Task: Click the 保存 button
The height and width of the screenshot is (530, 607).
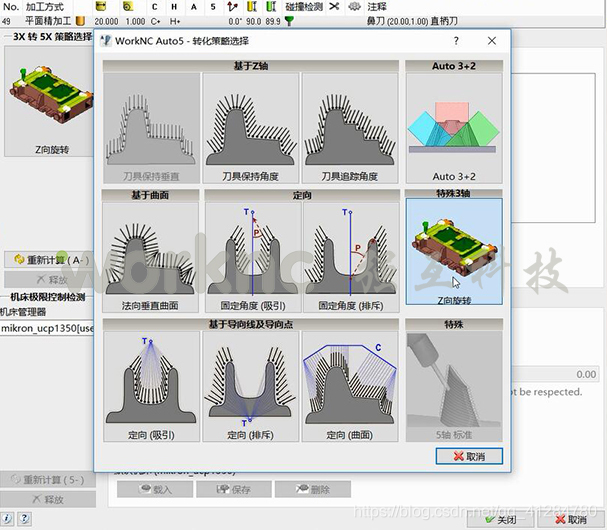Action: tap(234, 489)
